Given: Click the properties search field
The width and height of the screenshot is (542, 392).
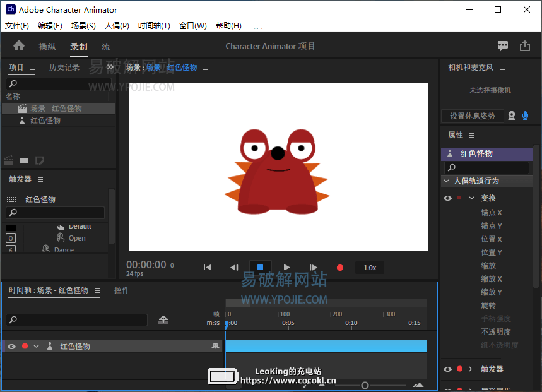Looking at the screenshot, I should click(x=486, y=168).
